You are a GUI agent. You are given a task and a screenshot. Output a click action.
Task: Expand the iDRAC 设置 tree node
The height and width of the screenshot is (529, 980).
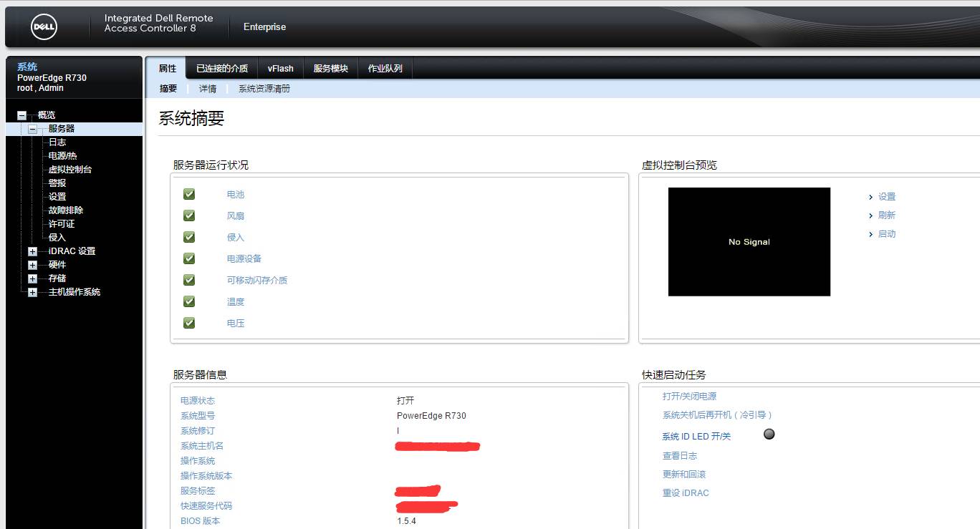[32, 251]
